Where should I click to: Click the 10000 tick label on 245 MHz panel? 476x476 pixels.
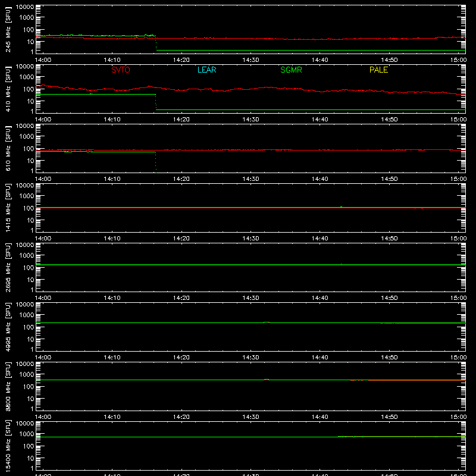point(25,7)
